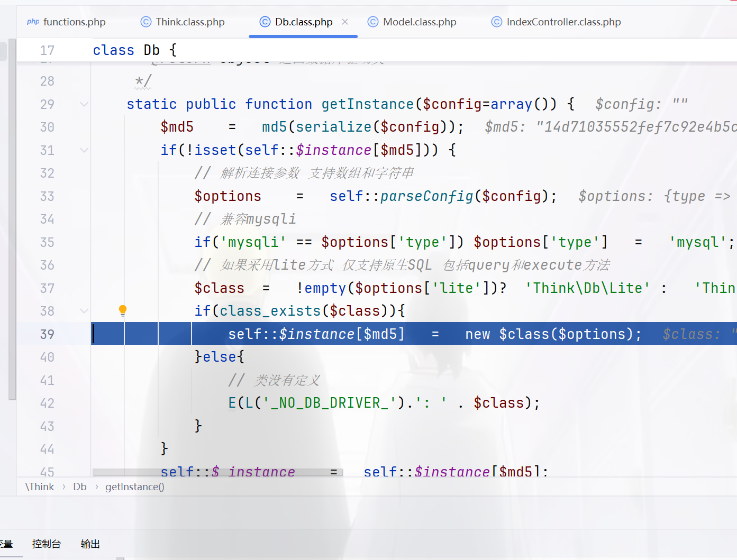Viewport: 737px width, 560px height.
Task: Toggle a breakpoint on line number 42
Action: point(47,403)
